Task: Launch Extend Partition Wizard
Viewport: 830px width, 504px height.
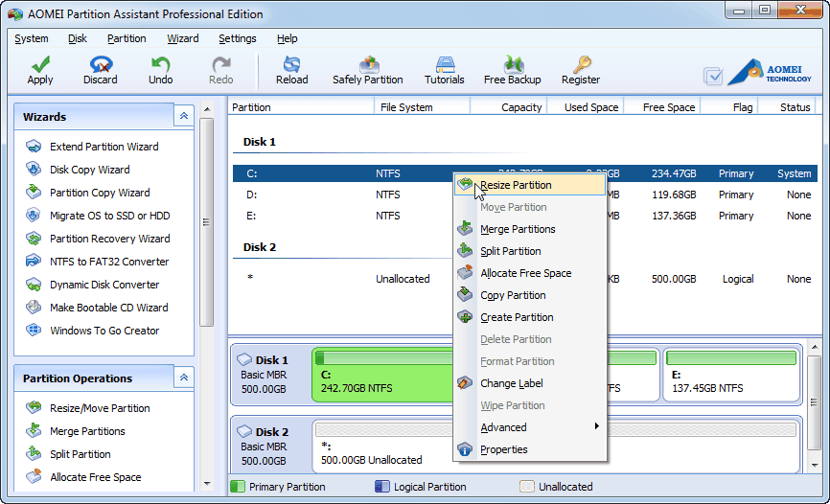Action: [93, 147]
